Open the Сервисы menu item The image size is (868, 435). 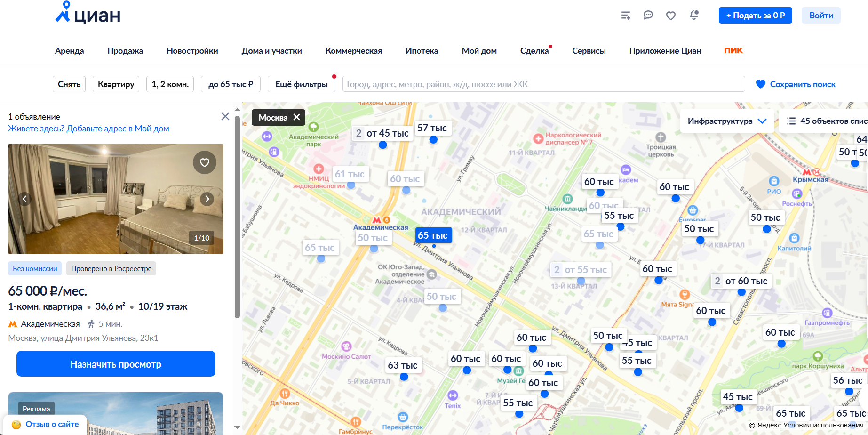pos(589,51)
